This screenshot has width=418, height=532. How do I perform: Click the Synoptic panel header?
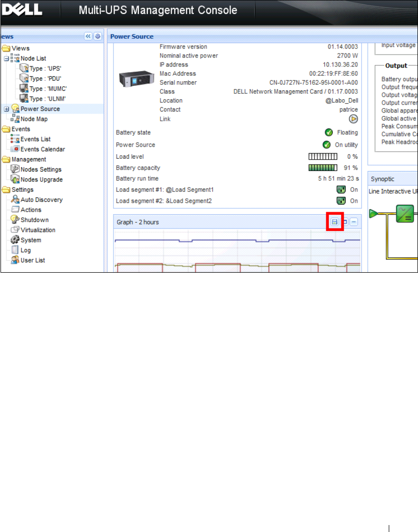pos(393,179)
